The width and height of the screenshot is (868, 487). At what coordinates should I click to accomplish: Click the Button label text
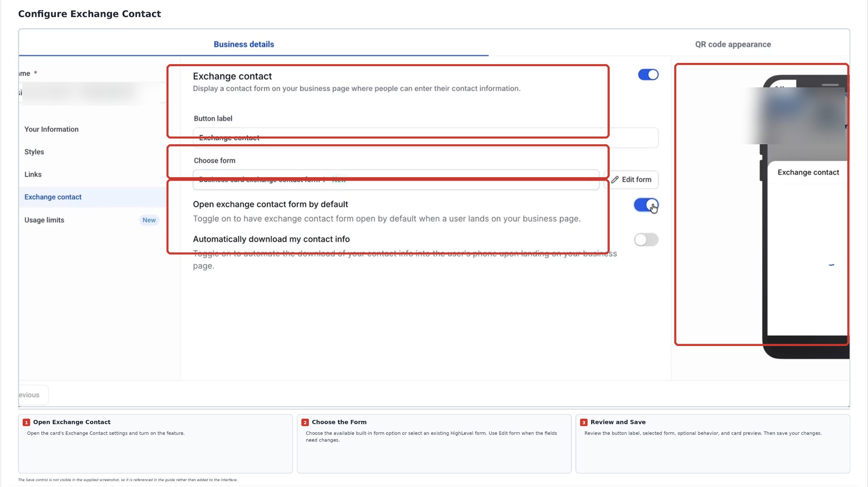tap(213, 118)
